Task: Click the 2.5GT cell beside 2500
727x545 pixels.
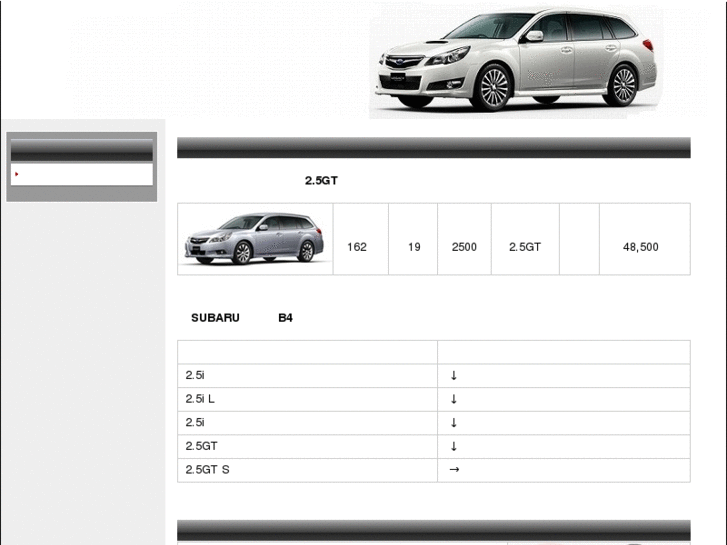Action: [x=525, y=239]
